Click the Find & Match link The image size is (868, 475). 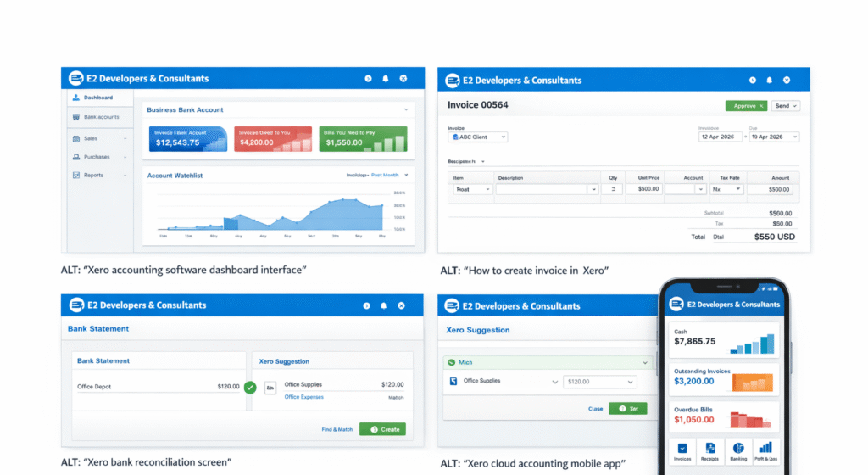(x=337, y=429)
